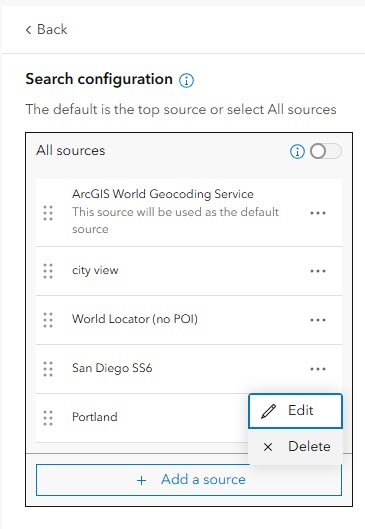Select the ArcGIS World Geocoding Service source name
Image resolution: width=365 pixels, height=529 pixels.
(x=163, y=194)
